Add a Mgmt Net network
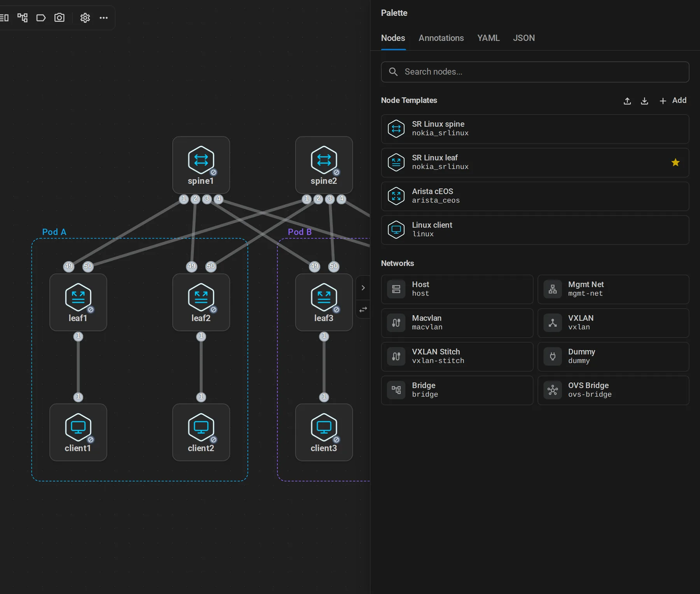700x594 pixels. (613, 289)
